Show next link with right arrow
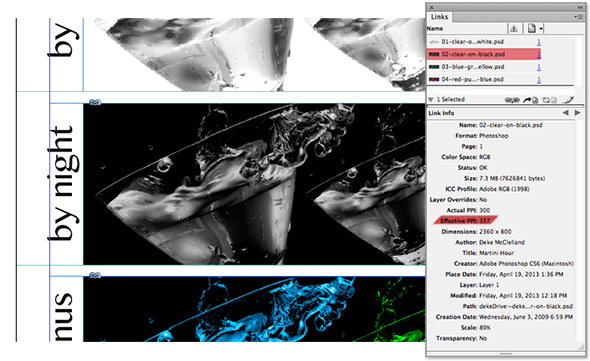This screenshot has height=361, width=590. click(x=578, y=113)
